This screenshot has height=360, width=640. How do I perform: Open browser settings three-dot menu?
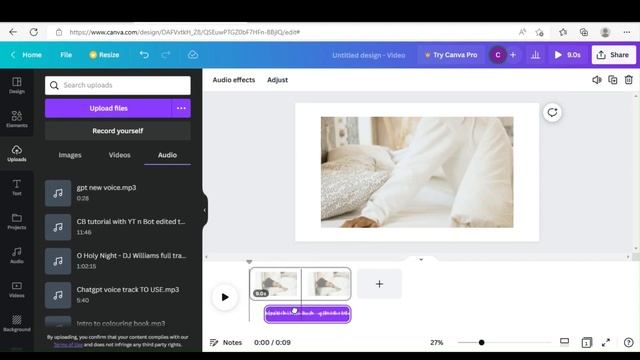pos(627,32)
